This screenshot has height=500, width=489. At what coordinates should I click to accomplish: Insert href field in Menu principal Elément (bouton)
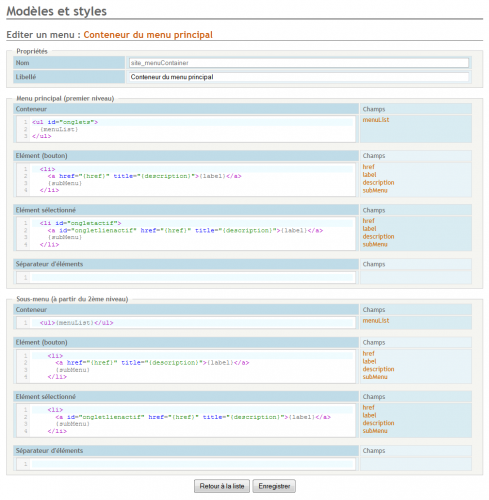click(x=368, y=167)
